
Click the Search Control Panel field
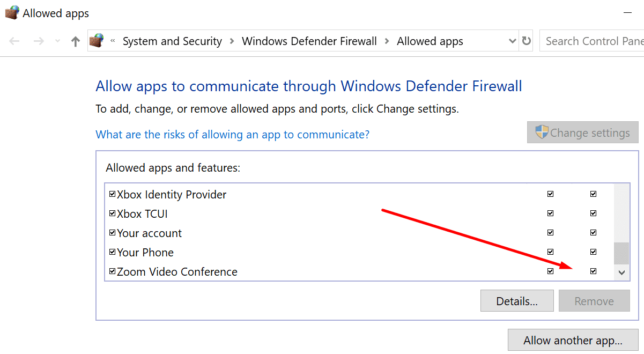coord(593,41)
